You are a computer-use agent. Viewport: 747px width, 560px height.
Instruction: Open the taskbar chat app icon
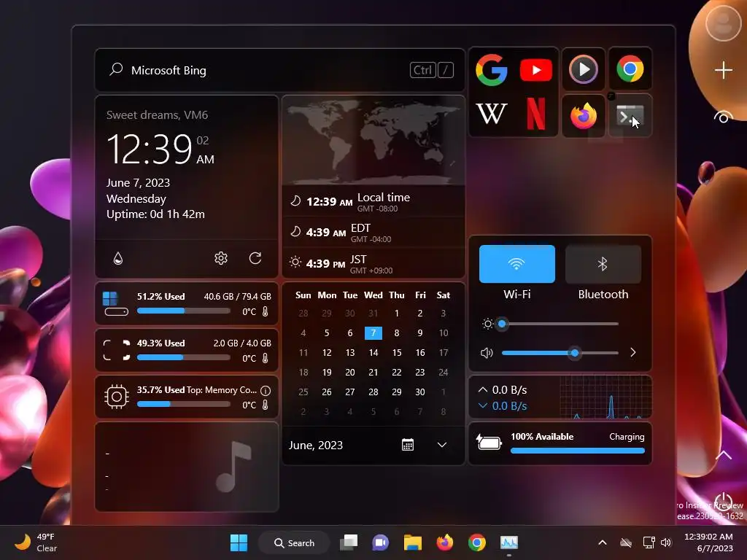(380, 542)
